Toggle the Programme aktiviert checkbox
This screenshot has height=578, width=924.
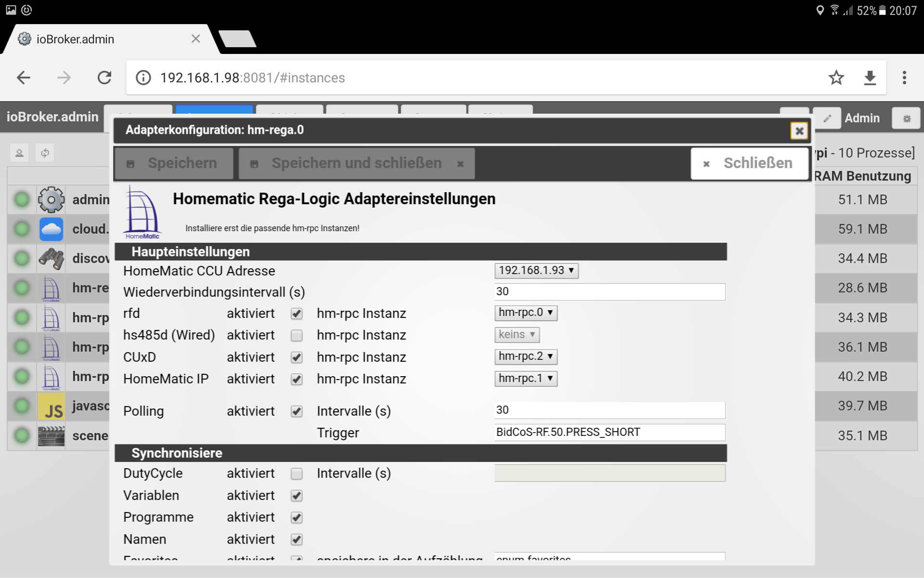click(x=296, y=517)
